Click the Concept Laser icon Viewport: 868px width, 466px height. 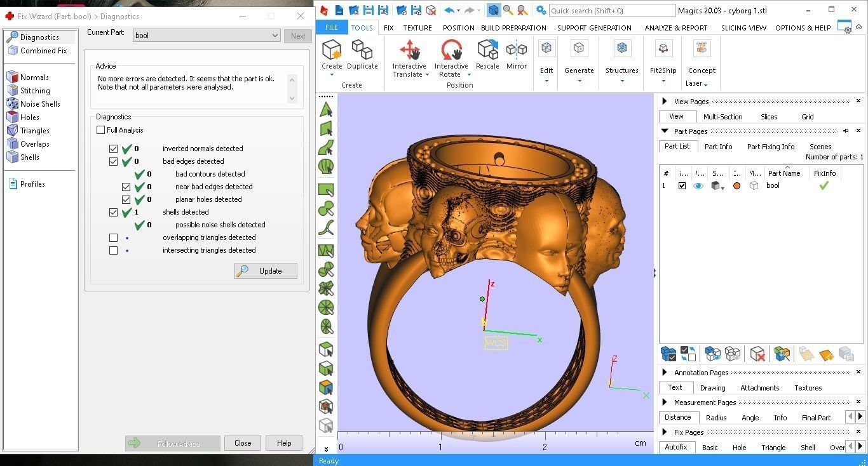(x=702, y=50)
